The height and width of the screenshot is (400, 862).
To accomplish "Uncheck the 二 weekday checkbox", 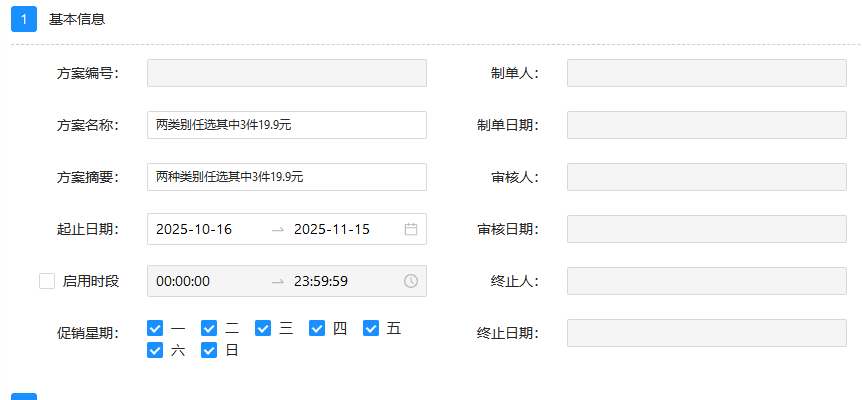I will 209,328.
